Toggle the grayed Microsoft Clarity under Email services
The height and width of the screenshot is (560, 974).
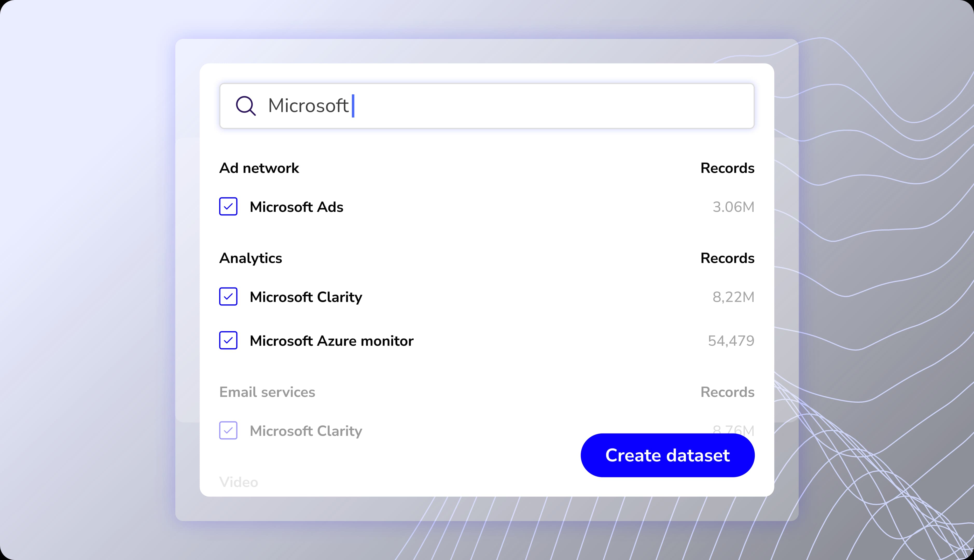(x=228, y=431)
